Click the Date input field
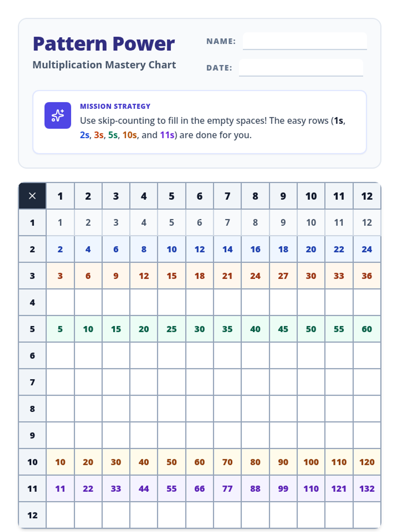 [x=301, y=67]
